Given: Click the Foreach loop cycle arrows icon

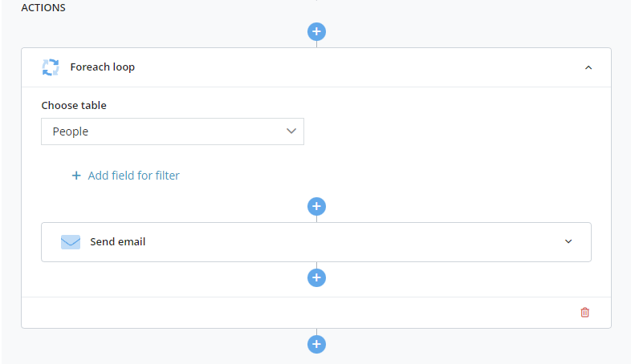Looking at the screenshot, I should pos(51,67).
